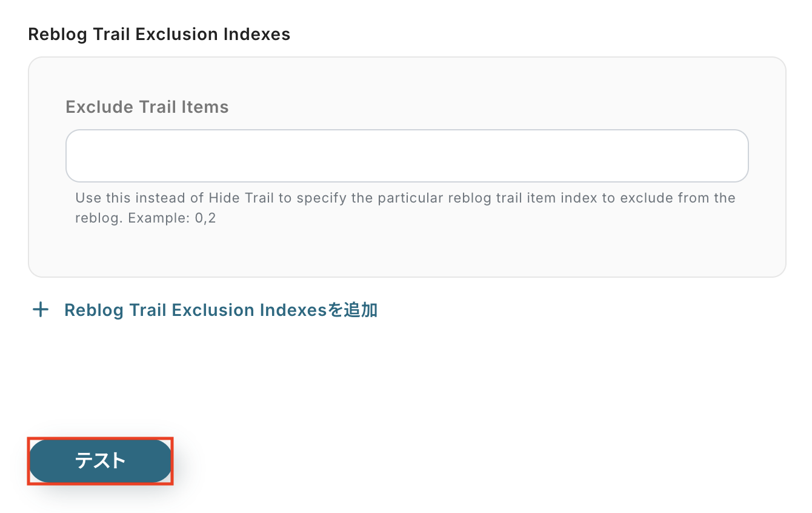Add another exclusion index via plus icon
Screen dimensions: 812x513
(41, 310)
